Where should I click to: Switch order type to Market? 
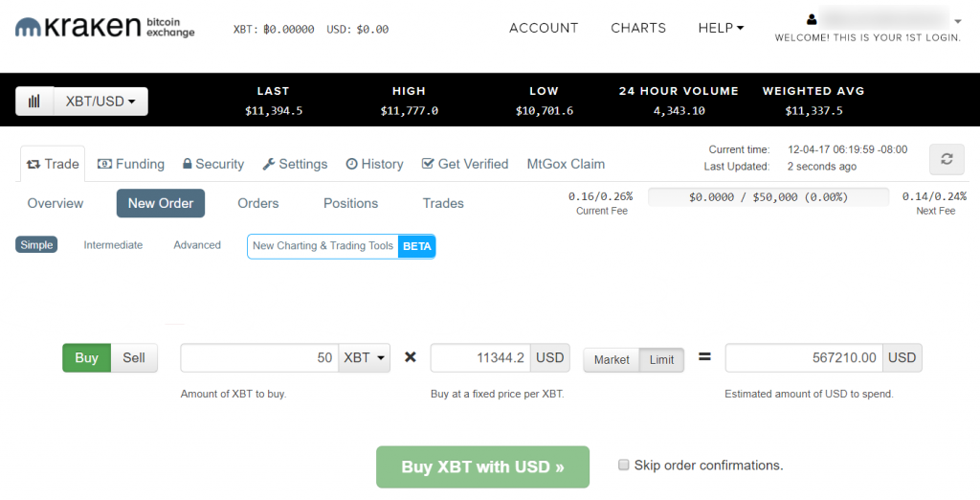(x=612, y=360)
